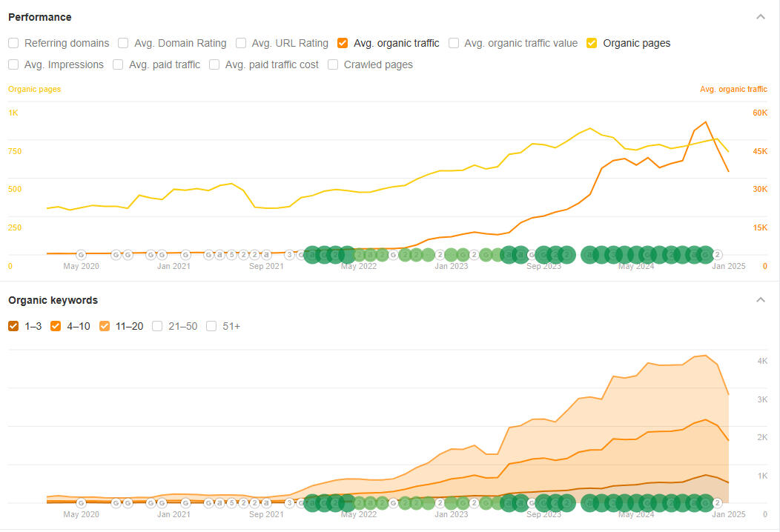Click the Avg. organic traffic axis label
The image size is (780, 532).
(733, 88)
